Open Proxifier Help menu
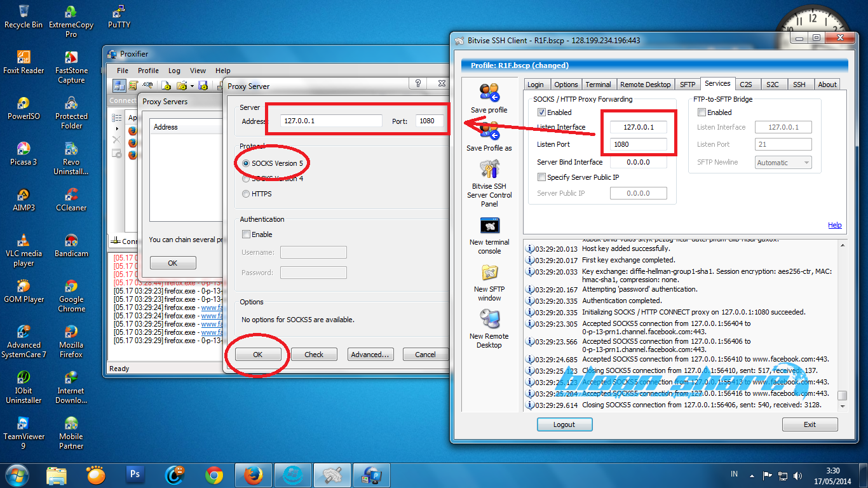868x488 pixels. point(223,71)
